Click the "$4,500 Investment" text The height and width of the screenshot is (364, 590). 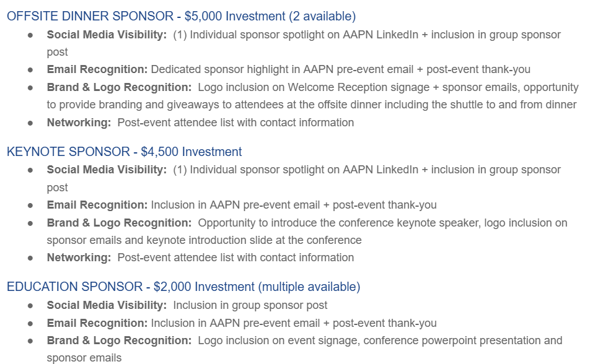click(x=192, y=152)
